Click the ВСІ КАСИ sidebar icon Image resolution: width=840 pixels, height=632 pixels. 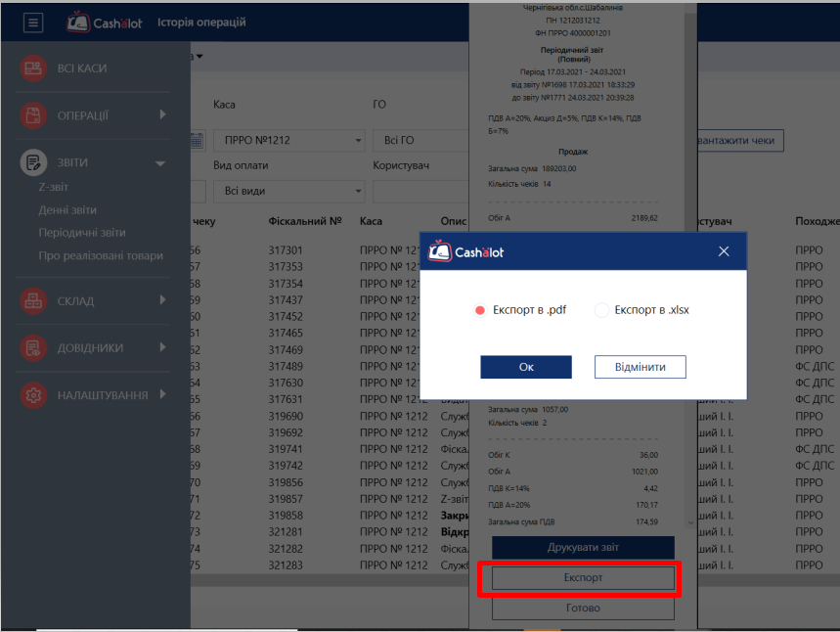click(33, 68)
